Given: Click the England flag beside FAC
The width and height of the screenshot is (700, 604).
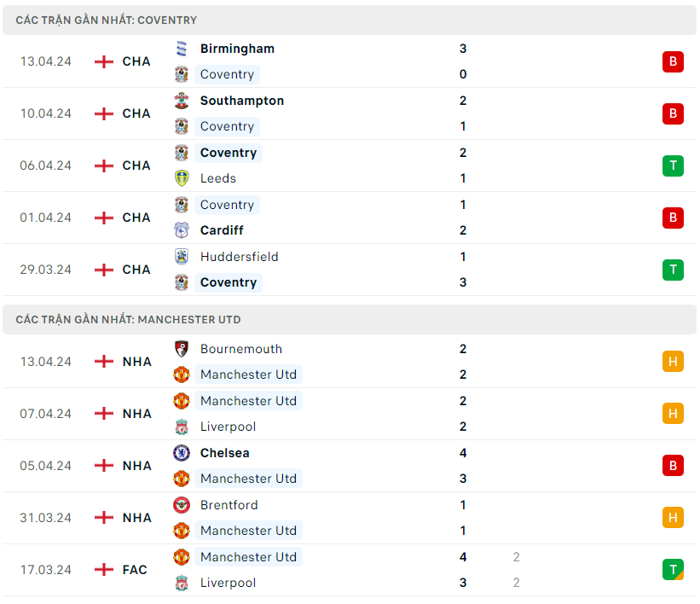Looking at the screenshot, I should pyautogui.click(x=104, y=570).
